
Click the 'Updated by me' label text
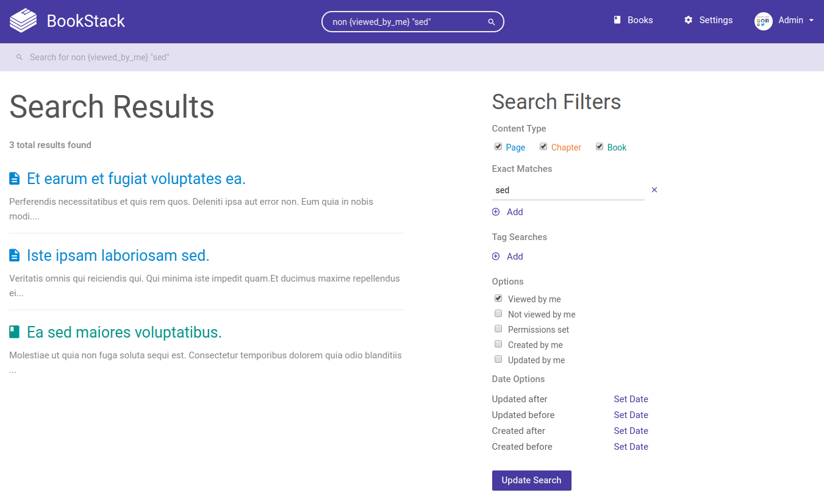point(537,360)
